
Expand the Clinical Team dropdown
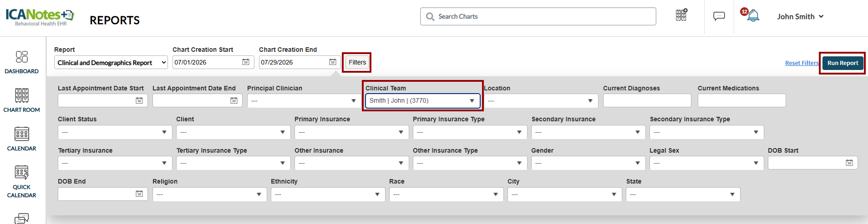click(x=422, y=100)
